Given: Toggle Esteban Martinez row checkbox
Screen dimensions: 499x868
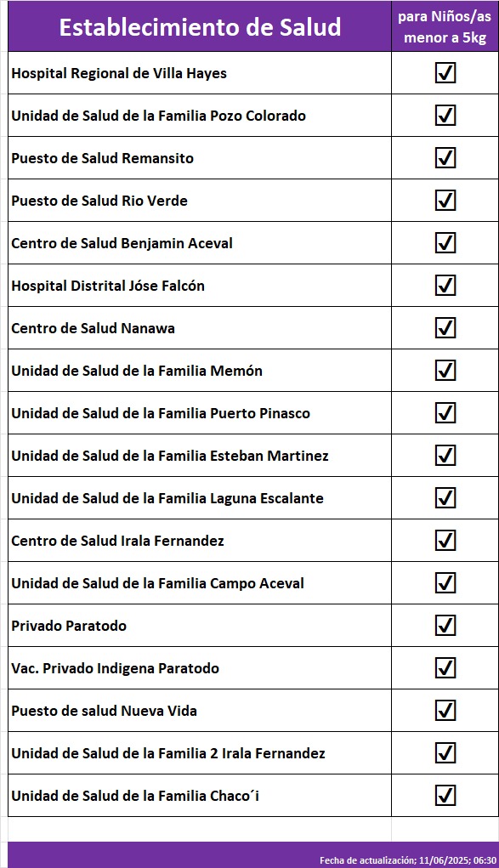Looking at the screenshot, I should coord(445,455).
